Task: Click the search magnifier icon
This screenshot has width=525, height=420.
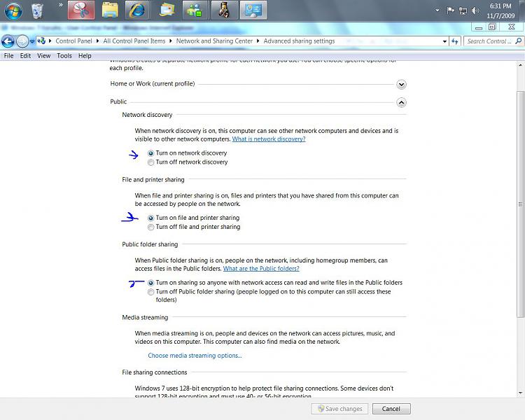Action: coord(519,41)
